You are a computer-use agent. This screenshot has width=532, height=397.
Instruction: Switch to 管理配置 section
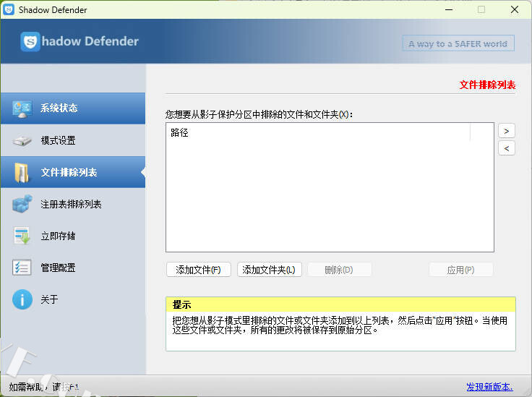click(x=73, y=268)
